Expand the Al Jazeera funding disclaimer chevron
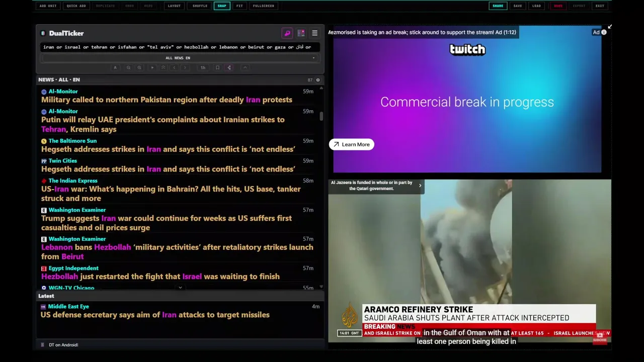The height and width of the screenshot is (362, 644). 420,186
